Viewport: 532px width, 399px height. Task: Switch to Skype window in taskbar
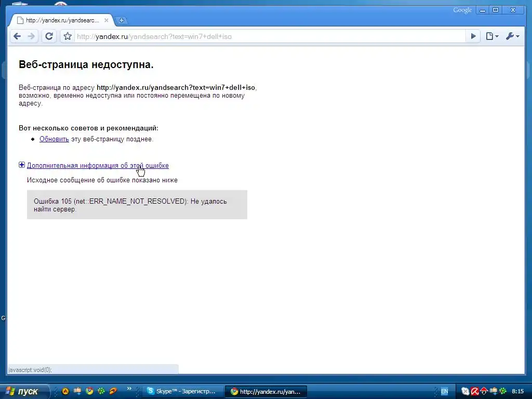(x=182, y=392)
